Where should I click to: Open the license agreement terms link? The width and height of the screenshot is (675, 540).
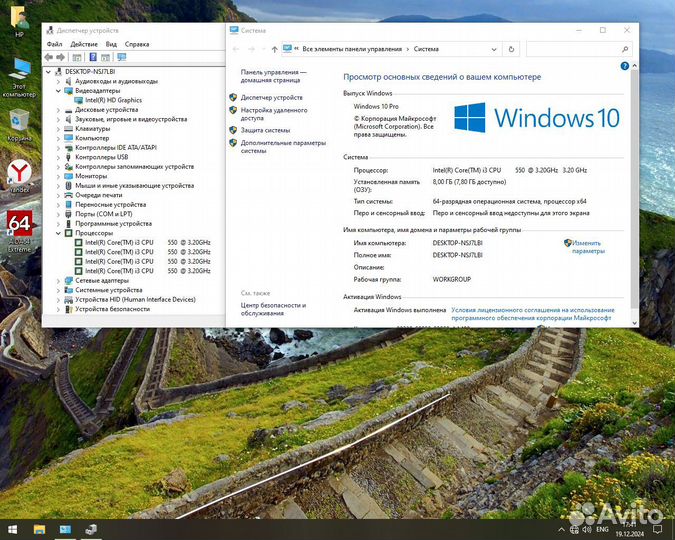[533, 314]
